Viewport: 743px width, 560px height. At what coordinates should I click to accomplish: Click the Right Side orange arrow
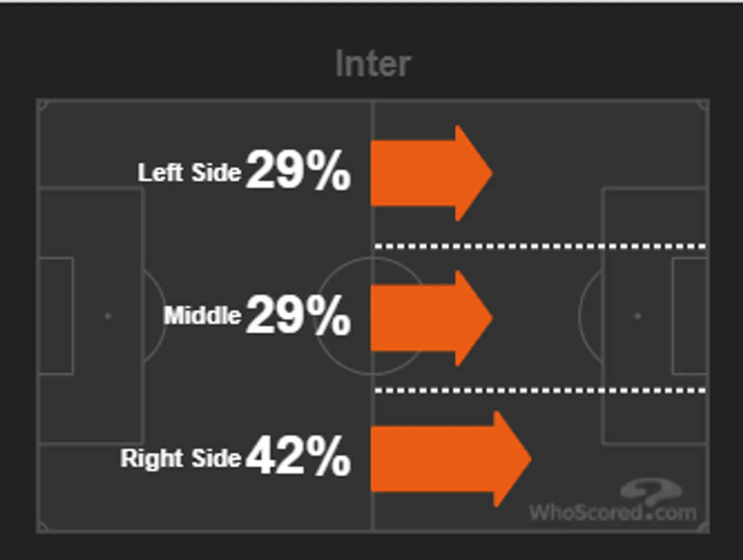pos(451,459)
